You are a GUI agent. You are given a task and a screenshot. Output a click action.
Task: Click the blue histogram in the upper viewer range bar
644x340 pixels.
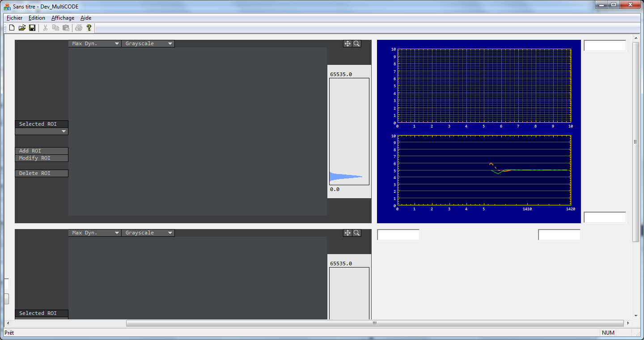[x=346, y=177]
